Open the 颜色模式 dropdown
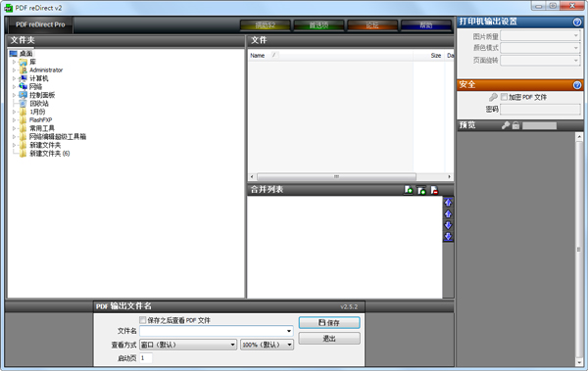This screenshot has height=371, width=588. pyautogui.click(x=576, y=48)
